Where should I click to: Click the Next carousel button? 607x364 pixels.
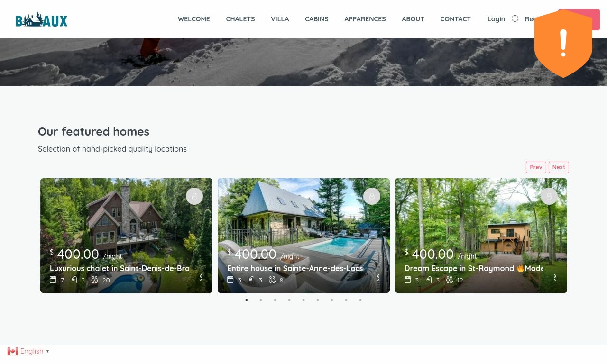559,167
